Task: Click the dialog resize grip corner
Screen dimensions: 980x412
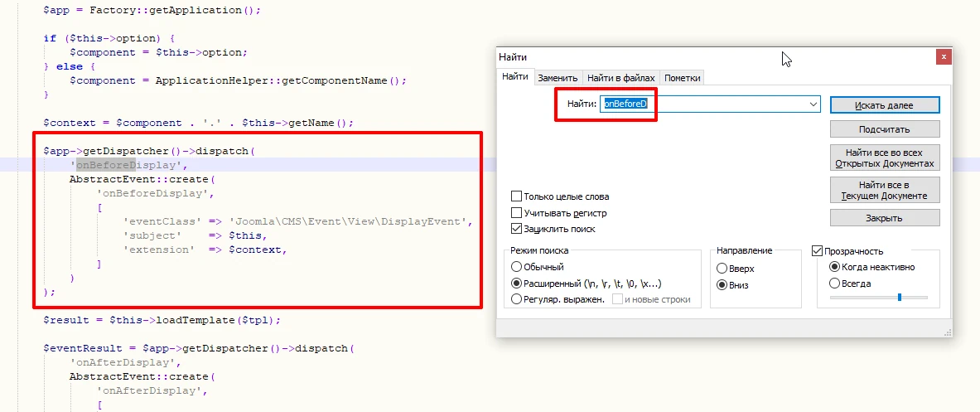Action: point(948,332)
